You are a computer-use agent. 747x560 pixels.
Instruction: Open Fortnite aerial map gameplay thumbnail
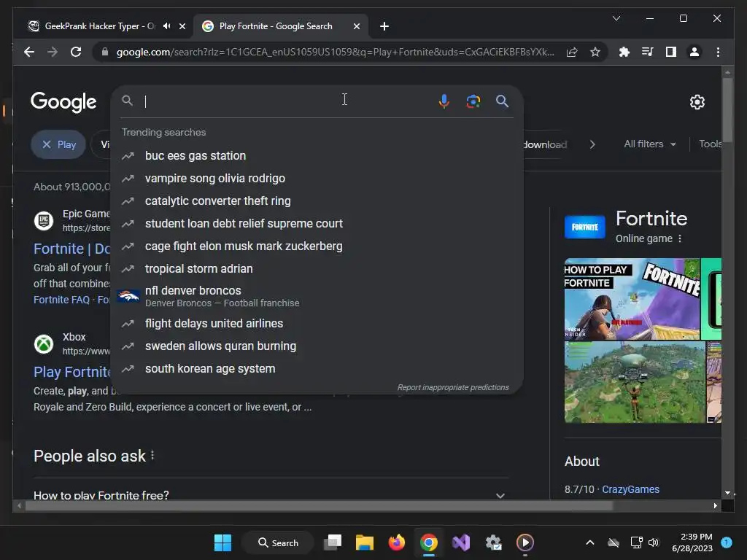click(635, 382)
